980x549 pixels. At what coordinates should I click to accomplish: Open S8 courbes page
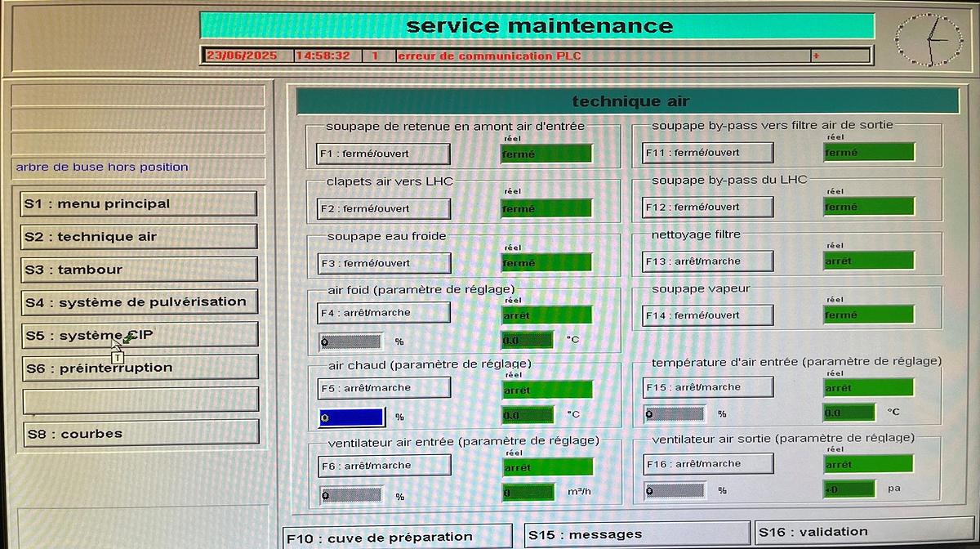140,434
